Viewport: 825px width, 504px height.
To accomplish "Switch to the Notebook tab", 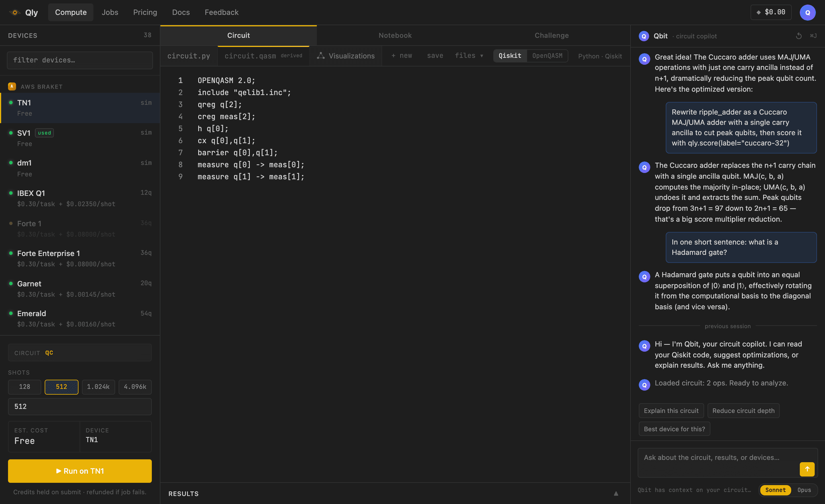I will pos(395,36).
